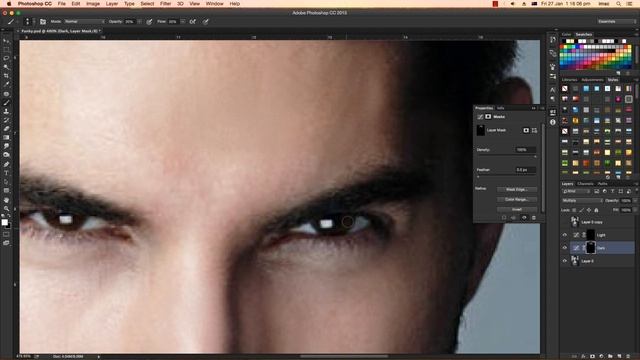Toggle visibility of Light layer
This screenshot has width=640, height=360.
(565, 235)
